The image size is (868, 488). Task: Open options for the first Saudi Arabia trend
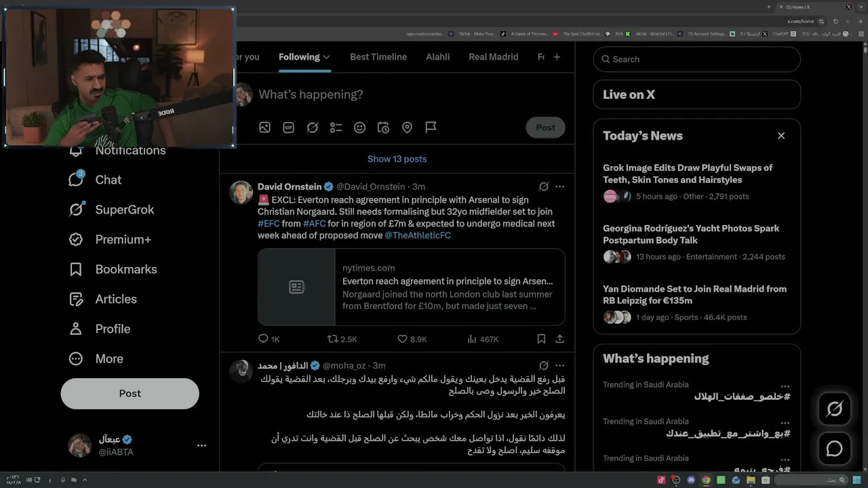pos(785,386)
